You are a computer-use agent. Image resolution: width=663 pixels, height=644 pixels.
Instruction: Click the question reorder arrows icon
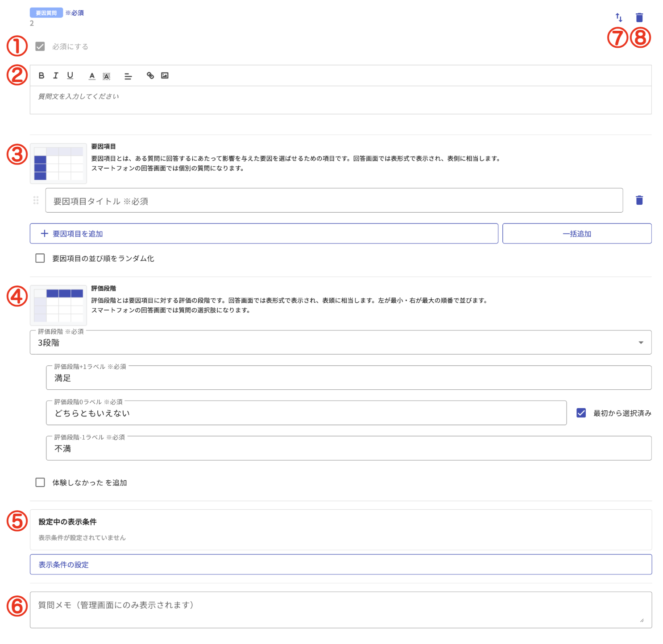[x=618, y=17]
